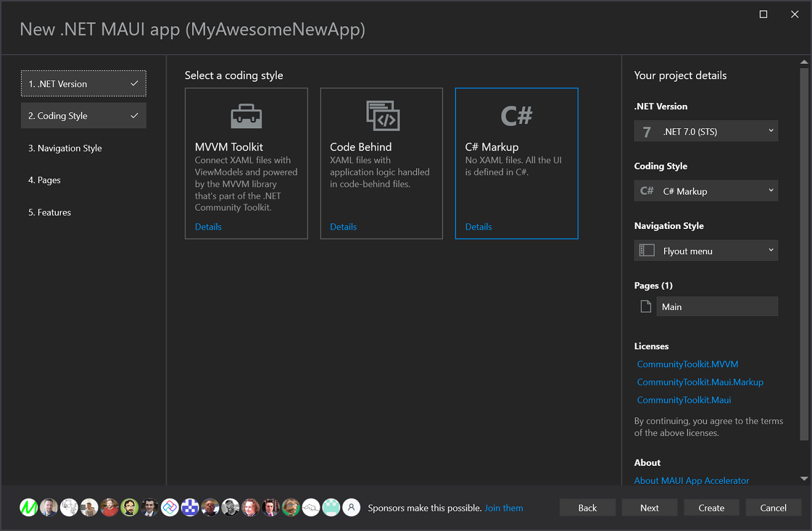Click the mint green pixel identicon avatar
812x531 pixels.
click(331, 507)
